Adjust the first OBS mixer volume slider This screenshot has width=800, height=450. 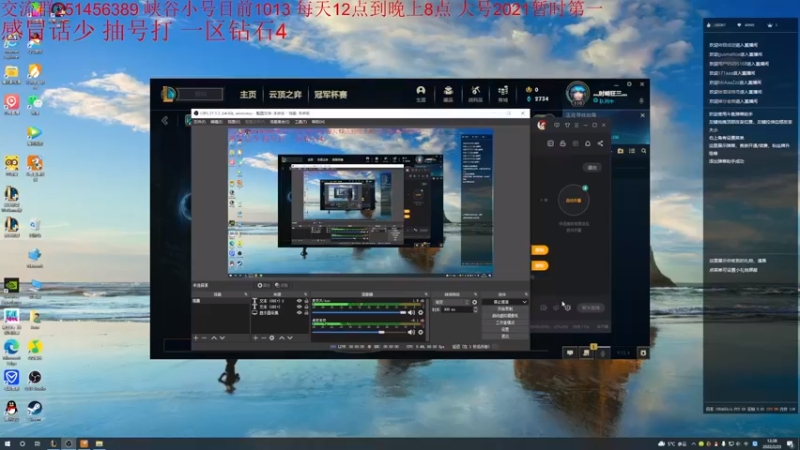point(359,312)
